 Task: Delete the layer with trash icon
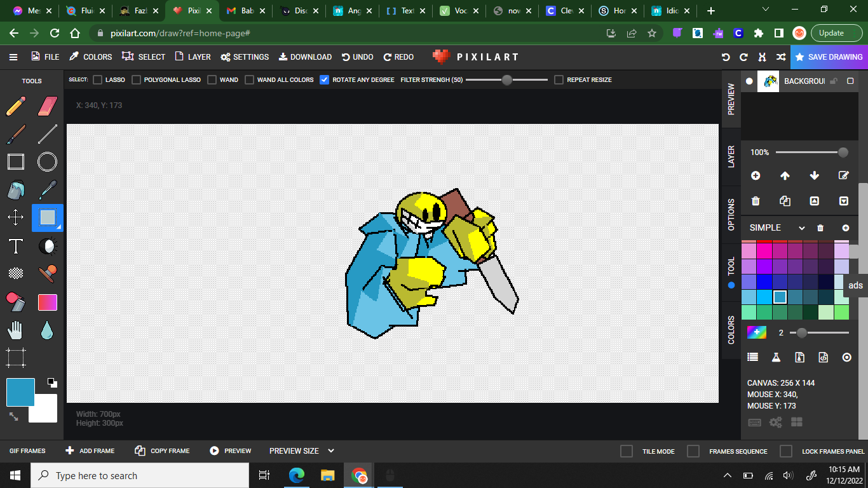pos(756,201)
